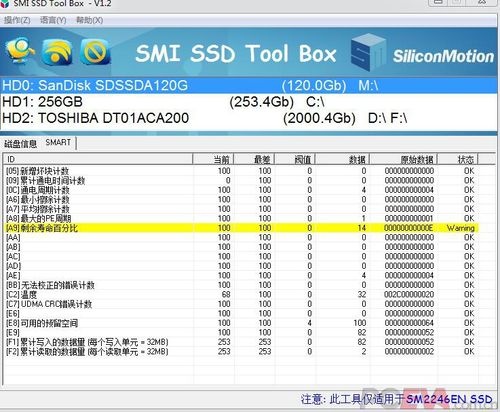Click raw value 002C00000020 in temperature row
This screenshot has height=412, width=500.
click(409, 295)
